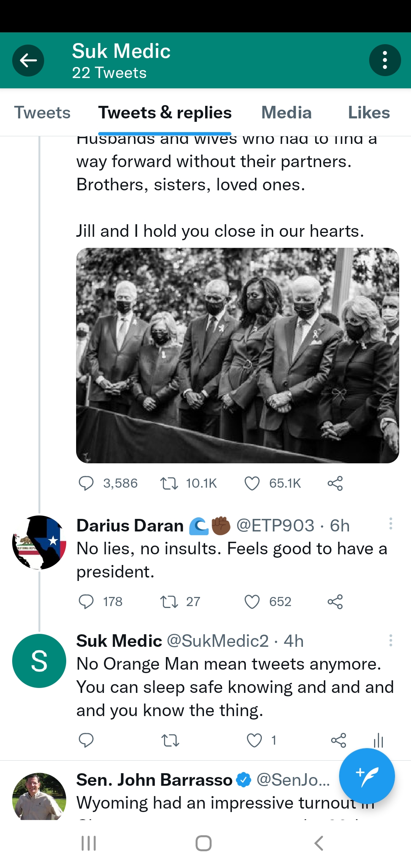Like Darius Daran's tweet with 652 likes
This screenshot has width=411, height=868.
(x=252, y=602)
